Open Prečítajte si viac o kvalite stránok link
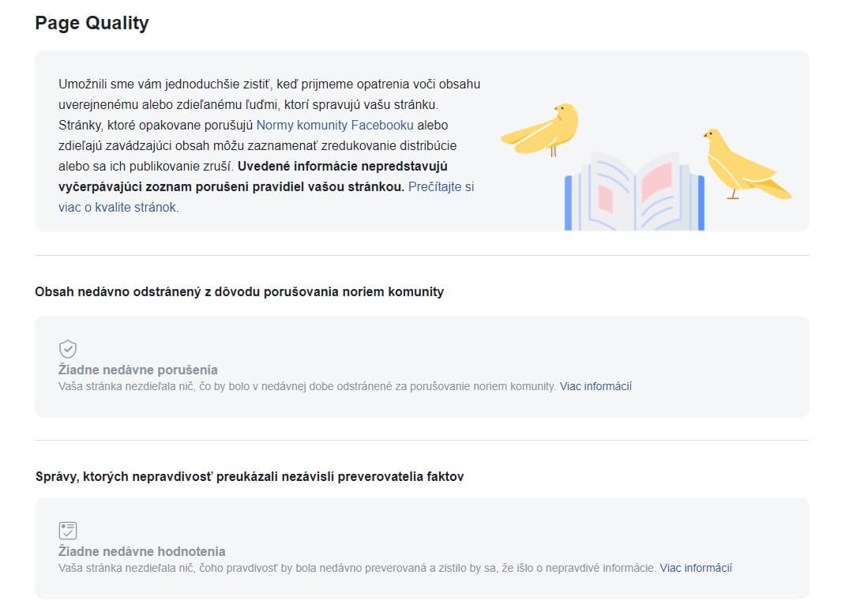 [266, 197]
